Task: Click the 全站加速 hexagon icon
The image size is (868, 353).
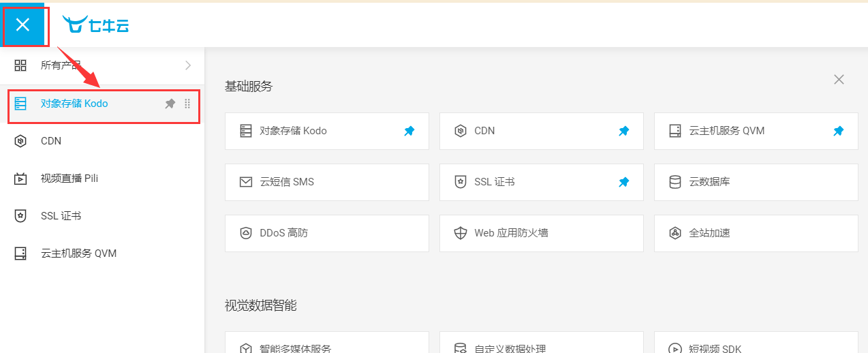Action: pos(675,233)
